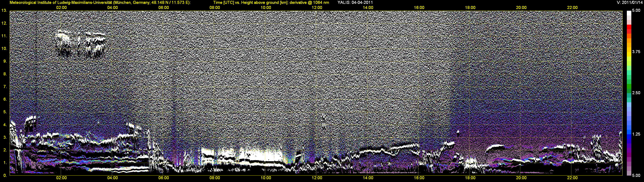Click the 13. height axis label
This screenshot has width=644, height=182.
coord(4,10)
